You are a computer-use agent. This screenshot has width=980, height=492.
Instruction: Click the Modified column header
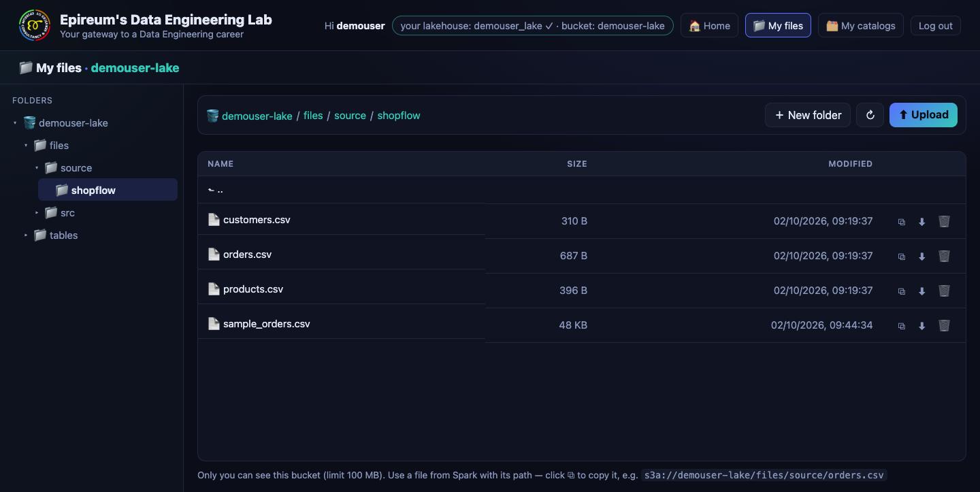tap(850, 164)
